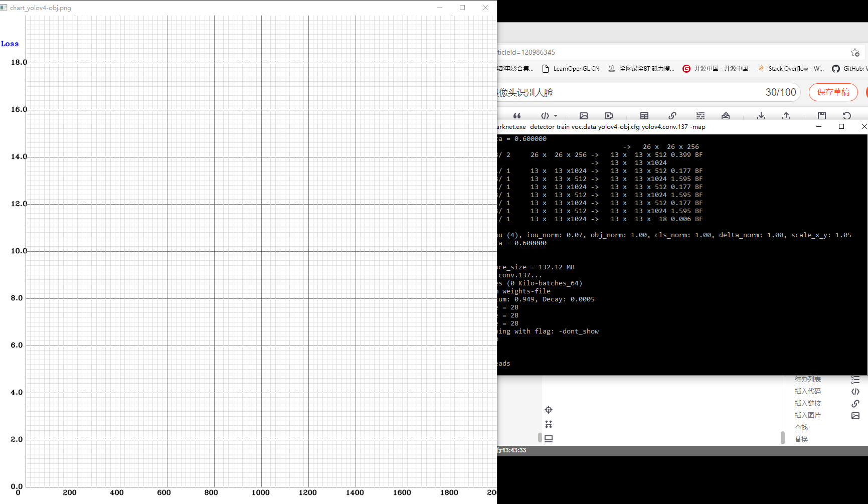Image resolution: width=868 pixels, height=504 pixels.
Task: Minimize the darknet.exe console window
Action: click(x=819, y=126)
